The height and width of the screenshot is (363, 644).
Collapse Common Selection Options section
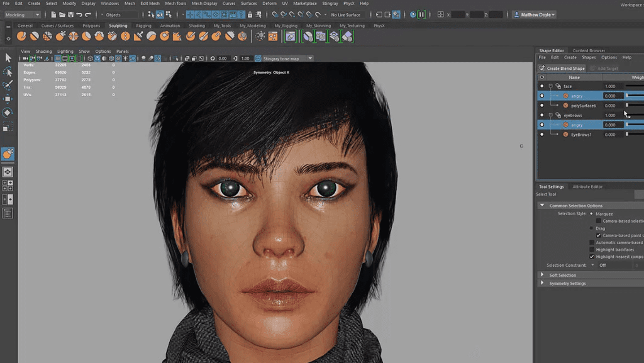(x=542, y=205)
